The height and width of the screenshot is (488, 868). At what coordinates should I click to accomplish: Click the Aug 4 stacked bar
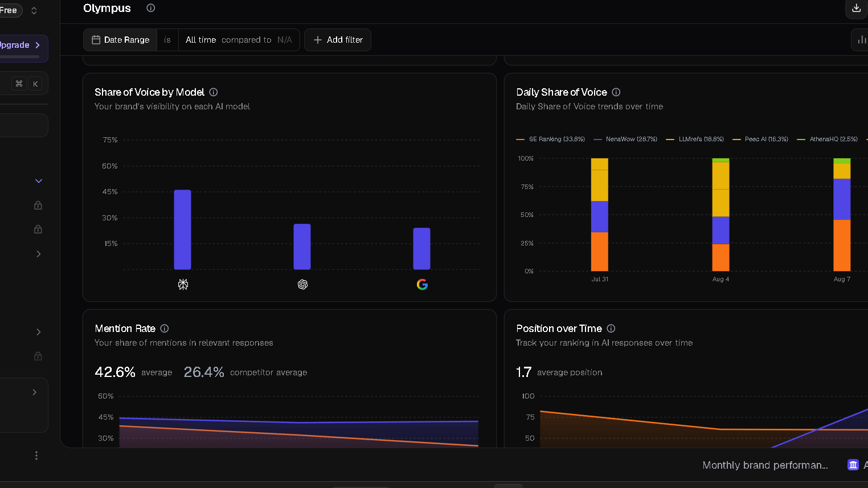(x=720, y=215)
